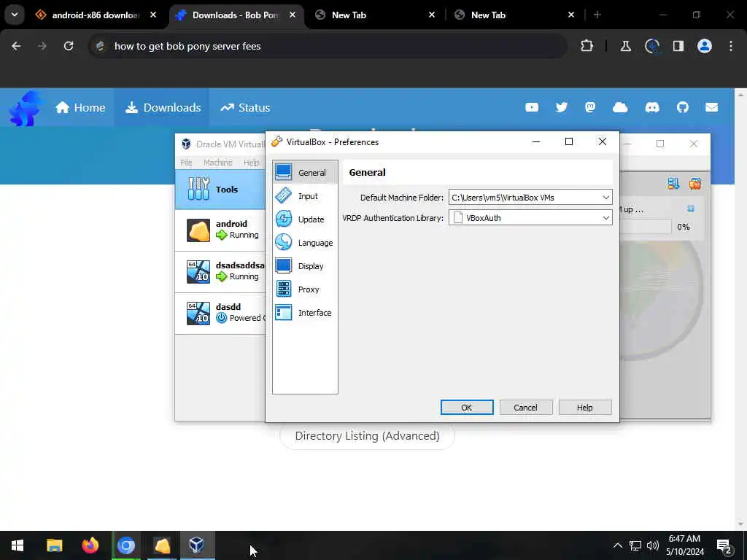The image size is (747, 560).
Task: Switch to VirtualBox in the taskbar
Action: (x=197, y=545)
